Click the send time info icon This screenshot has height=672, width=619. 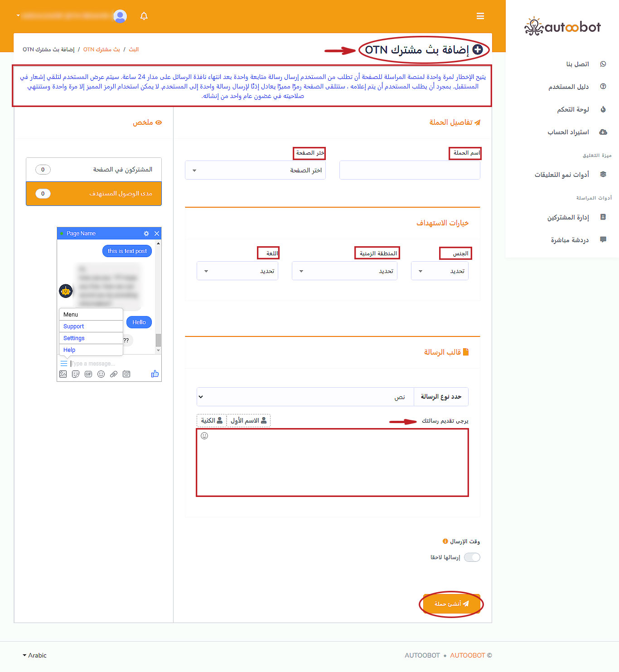(x=445, y=541)
